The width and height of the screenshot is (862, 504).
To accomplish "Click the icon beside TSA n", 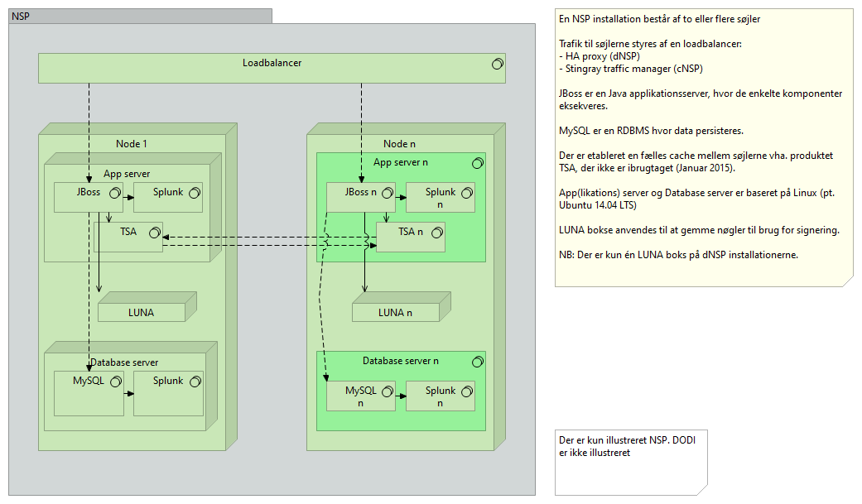I will pos(436,233).
